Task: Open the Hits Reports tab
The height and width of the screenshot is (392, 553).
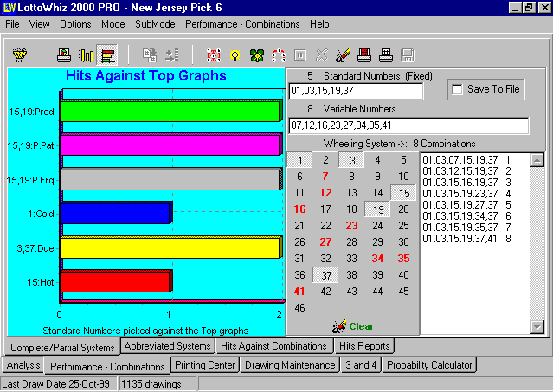Action: point(364,346)
